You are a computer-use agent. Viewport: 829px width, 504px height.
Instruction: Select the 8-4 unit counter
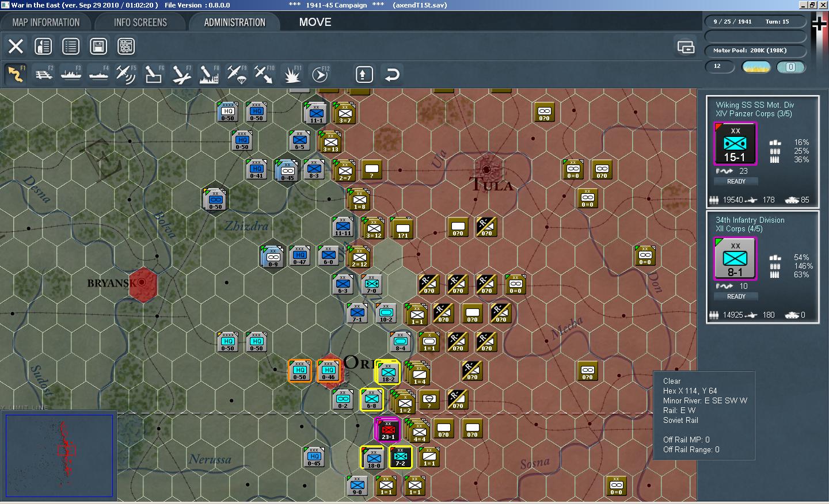[400, 342]
